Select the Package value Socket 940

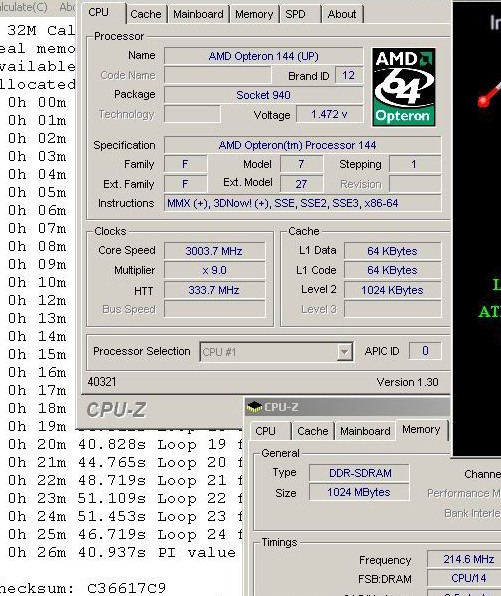(x=263, y=95)
